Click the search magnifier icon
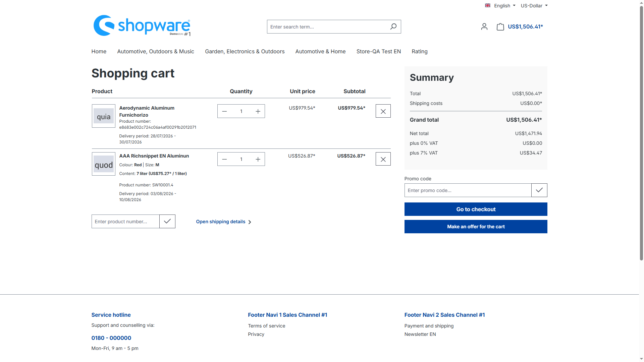This screenshot has height=362, width=644. (393, 26)
